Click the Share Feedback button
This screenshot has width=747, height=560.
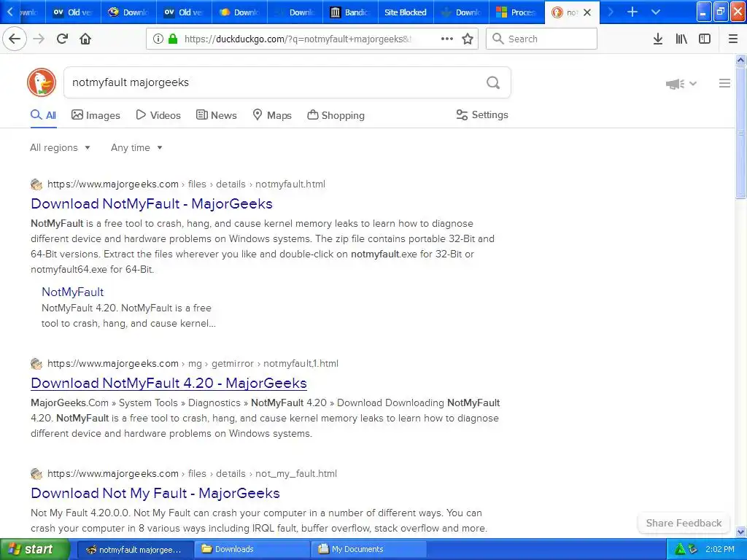[684, 523]
